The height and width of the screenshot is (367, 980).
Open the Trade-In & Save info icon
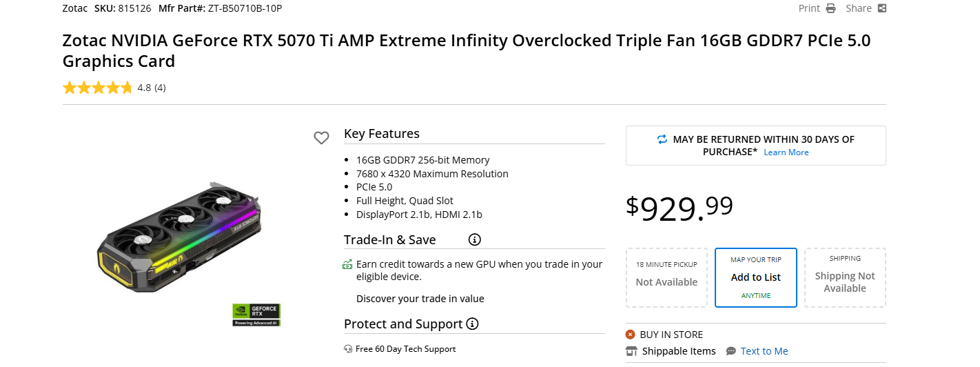pos(474,240)
